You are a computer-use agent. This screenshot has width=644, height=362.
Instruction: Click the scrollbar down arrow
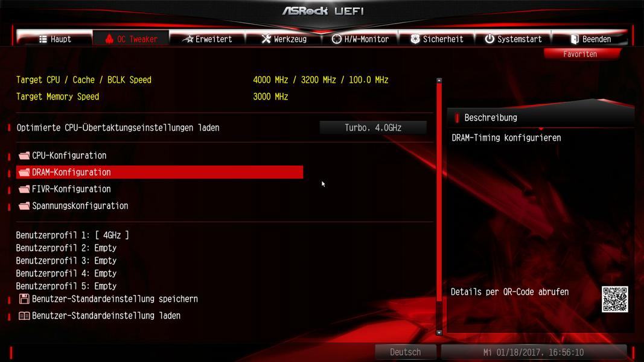coord(439,333)
